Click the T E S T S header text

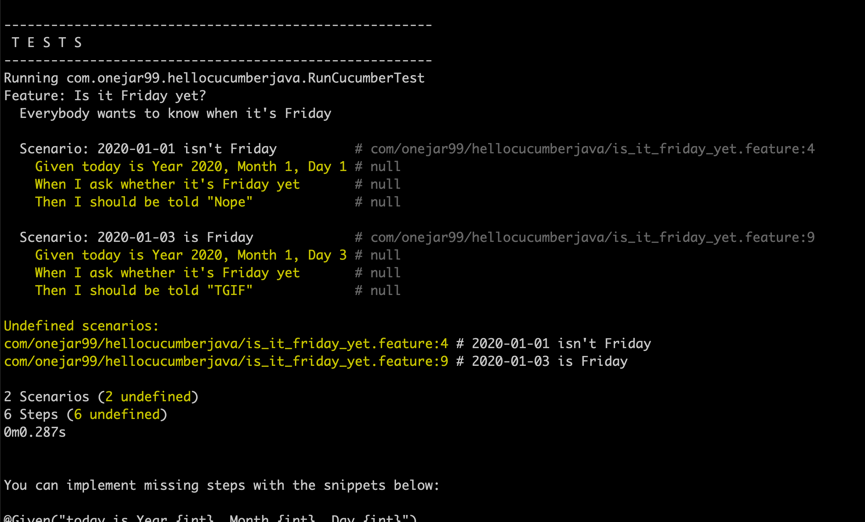[47, 42]
